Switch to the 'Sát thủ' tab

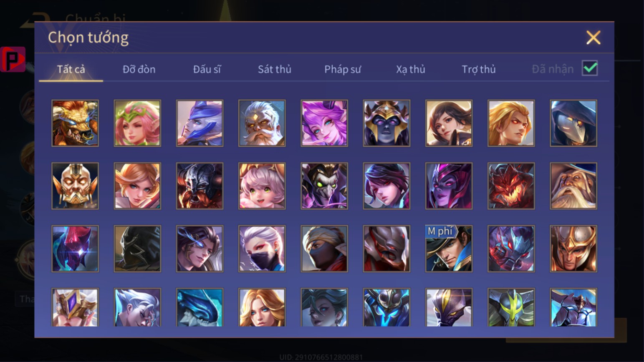point(274,69)
